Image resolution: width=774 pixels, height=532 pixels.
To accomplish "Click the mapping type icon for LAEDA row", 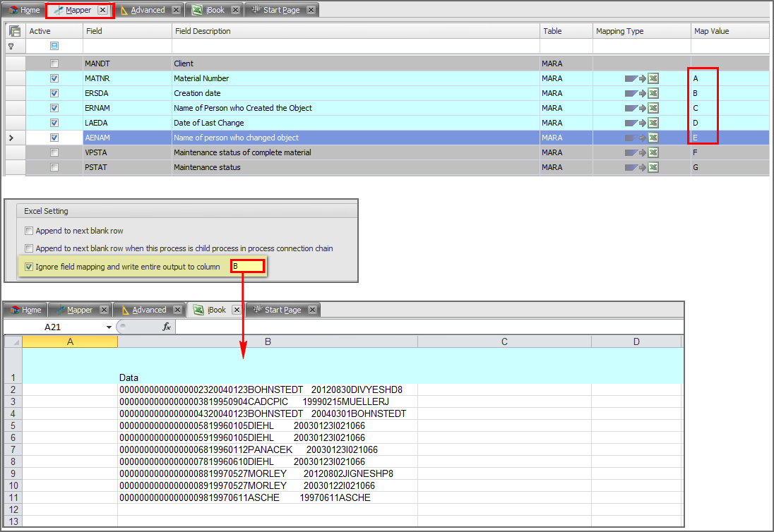I will click(x=641, y=123).
